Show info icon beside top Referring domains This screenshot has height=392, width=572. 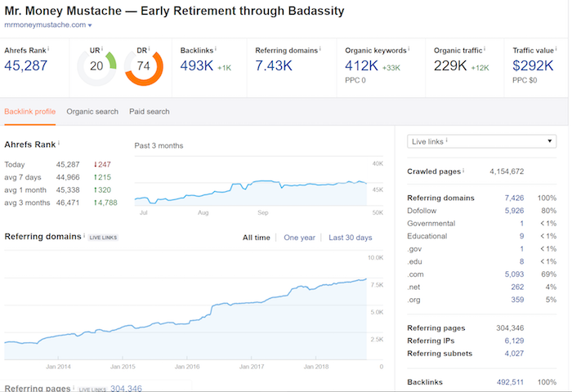(x=320, y=48)
